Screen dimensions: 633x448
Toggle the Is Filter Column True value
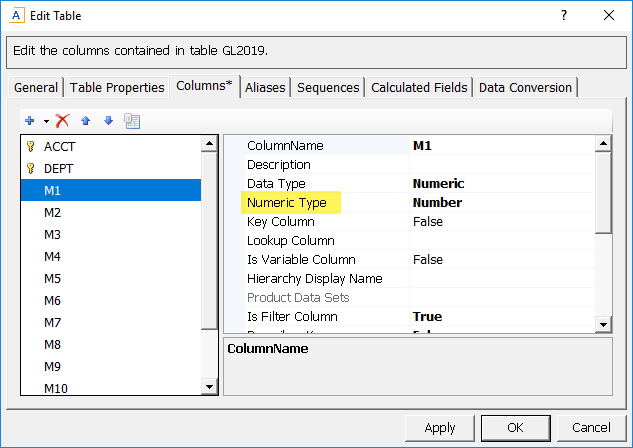[500, 317]
